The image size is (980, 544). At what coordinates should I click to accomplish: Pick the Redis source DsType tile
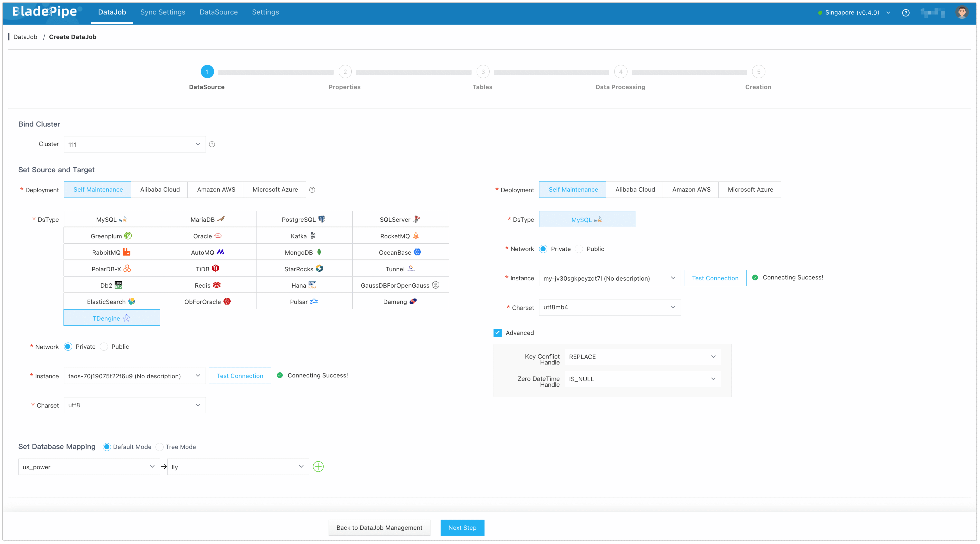(207, 285)
